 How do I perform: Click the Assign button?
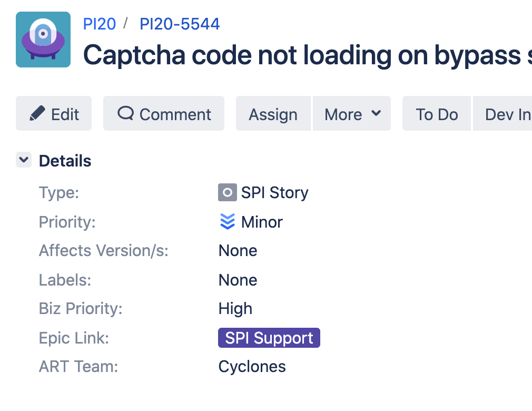[273, 113]
